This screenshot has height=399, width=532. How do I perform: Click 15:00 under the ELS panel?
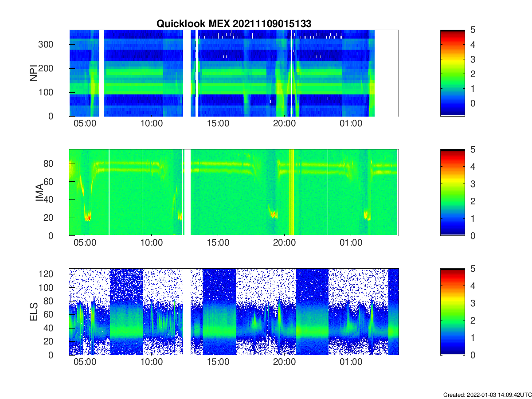(218, 362)
